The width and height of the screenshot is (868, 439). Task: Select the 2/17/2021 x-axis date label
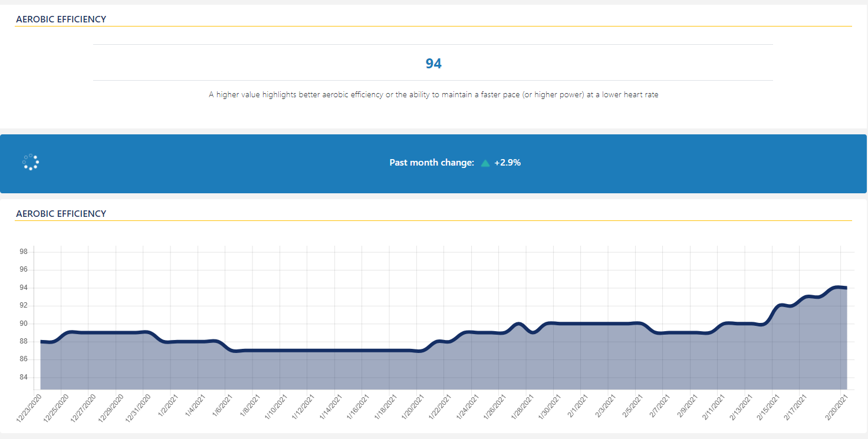pyautogui.click(x=796, y=407)
